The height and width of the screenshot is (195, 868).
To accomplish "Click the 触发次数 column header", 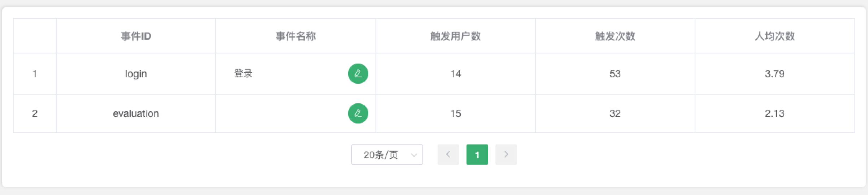I will pos(615,36).
